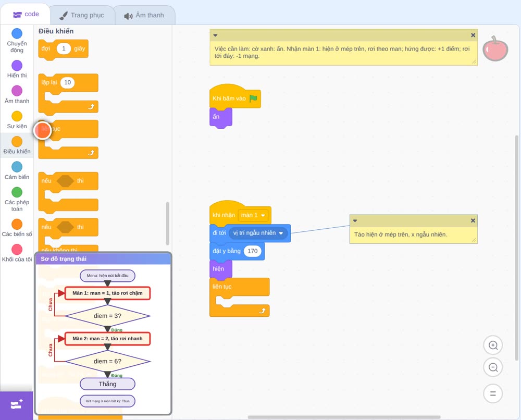Select the Các phép toán block category
This screenshot has width=521, height=420.
coord(17,200)
